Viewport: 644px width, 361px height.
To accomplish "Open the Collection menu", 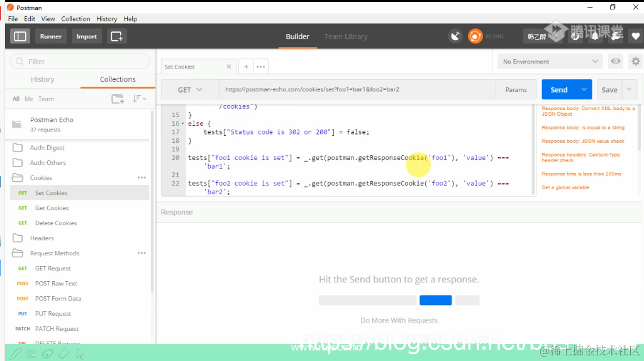I will pos(75,18).
